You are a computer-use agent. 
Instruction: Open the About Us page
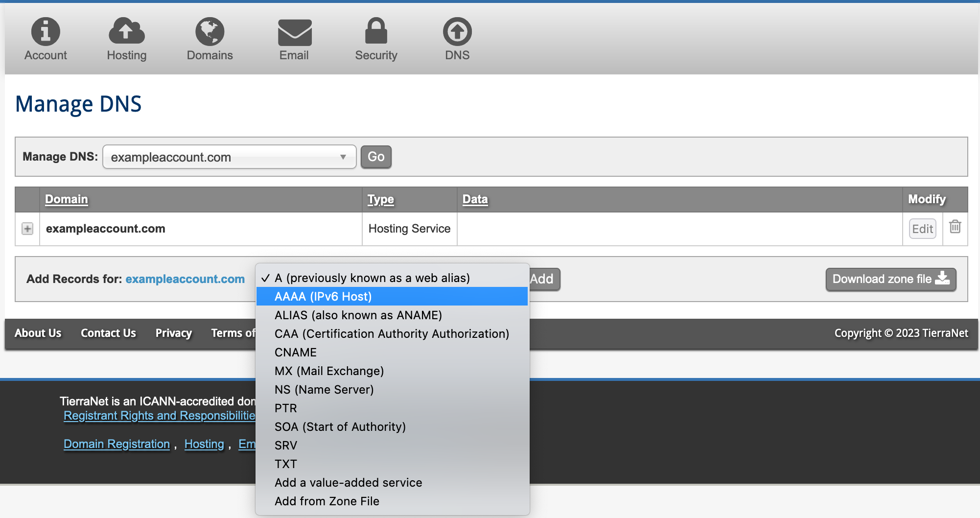(38, 333)
